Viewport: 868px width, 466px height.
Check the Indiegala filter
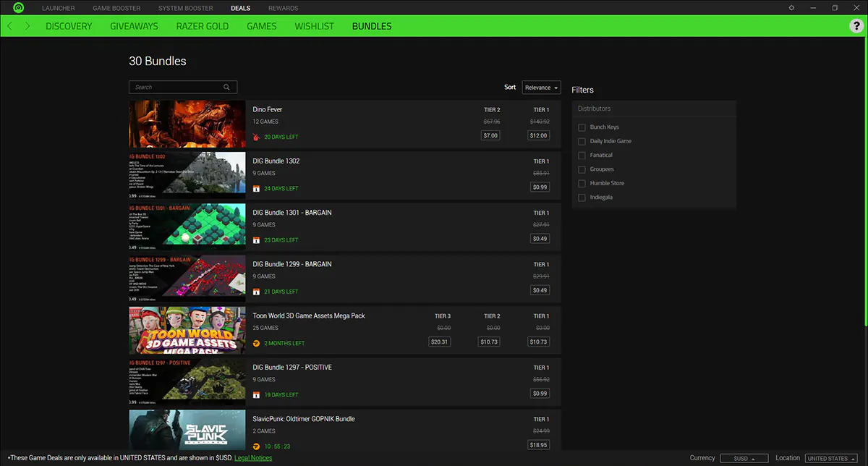582,198
